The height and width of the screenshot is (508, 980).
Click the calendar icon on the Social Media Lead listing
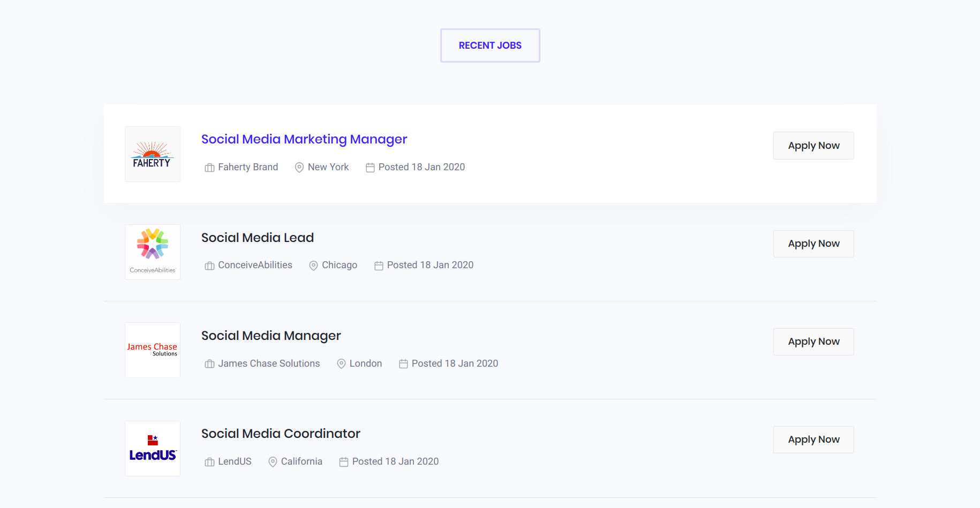coord(378,265)
